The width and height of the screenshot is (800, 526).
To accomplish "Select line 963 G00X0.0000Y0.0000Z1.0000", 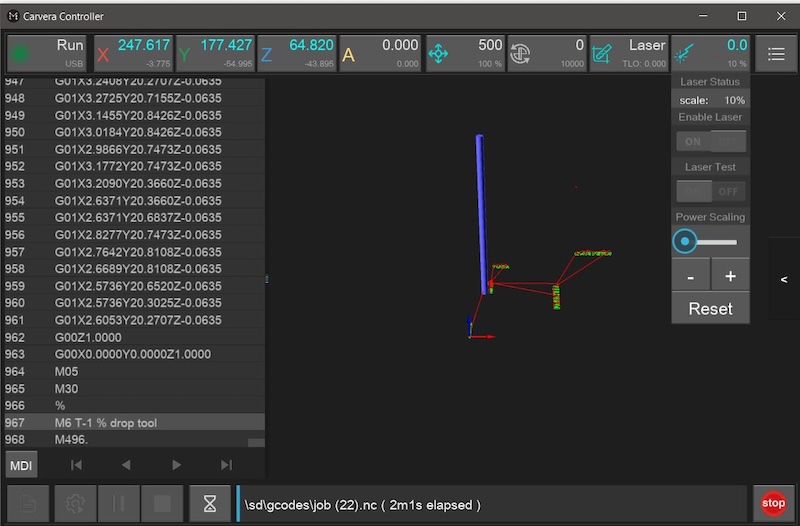I will [x=135, y=354].
